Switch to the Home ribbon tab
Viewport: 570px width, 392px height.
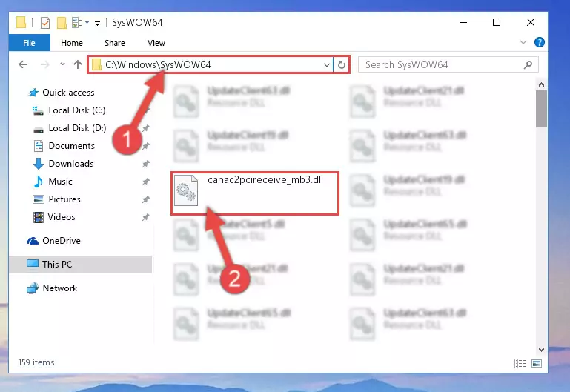[72, 43]
